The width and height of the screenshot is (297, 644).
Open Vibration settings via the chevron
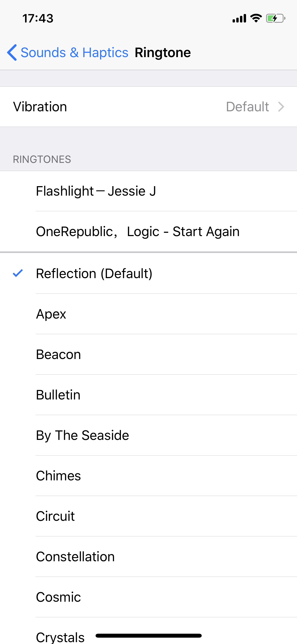(281, 107)
